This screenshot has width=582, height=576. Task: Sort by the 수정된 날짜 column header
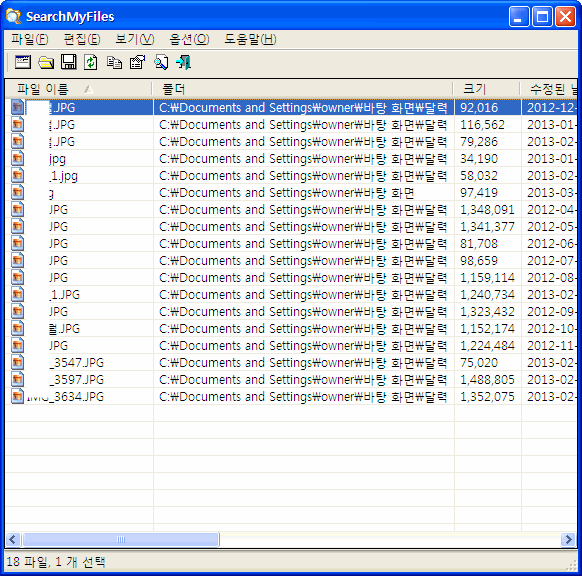coord(549,89)
